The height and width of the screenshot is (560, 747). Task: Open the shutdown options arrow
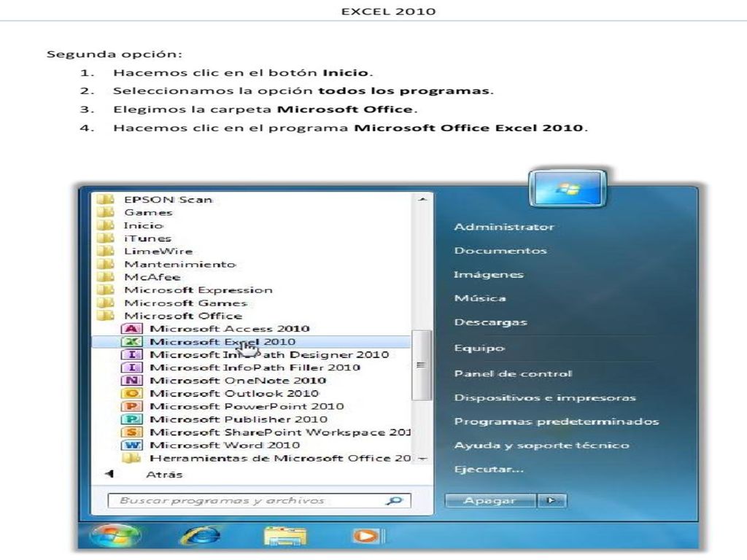[x=551, y=500]
